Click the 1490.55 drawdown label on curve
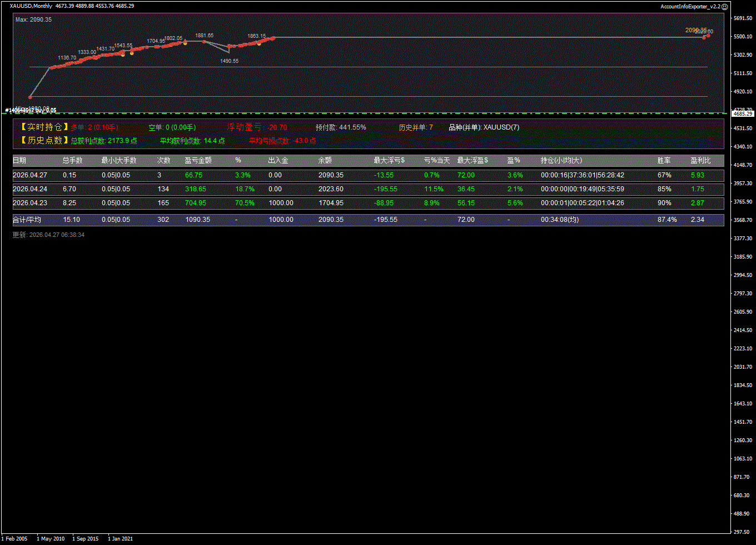The height and width of the screenshot is (545, 756). [x=229, y=61]
